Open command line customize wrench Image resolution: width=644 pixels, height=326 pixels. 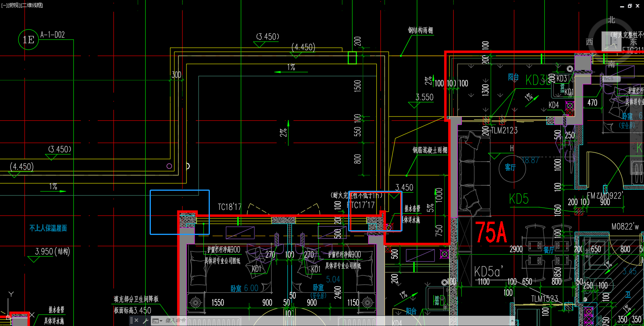(145, 321)
